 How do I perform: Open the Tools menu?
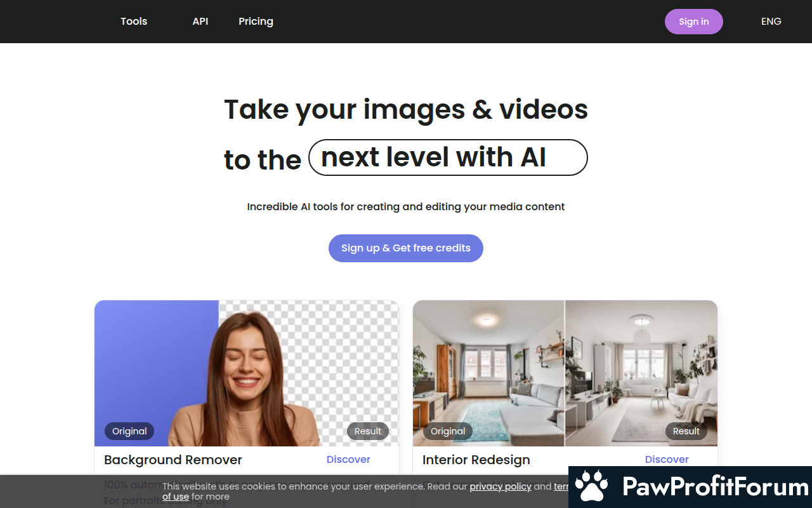click(x=134, y=21)
